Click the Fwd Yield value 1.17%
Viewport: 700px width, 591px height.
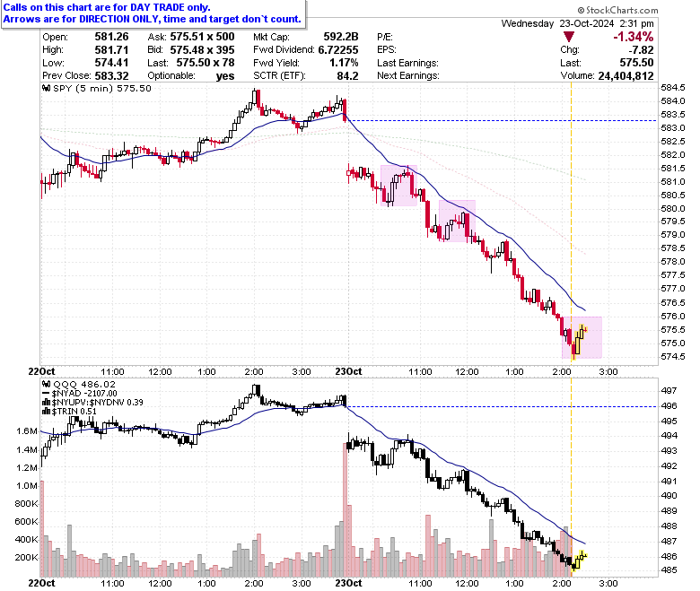pos(345,63)
